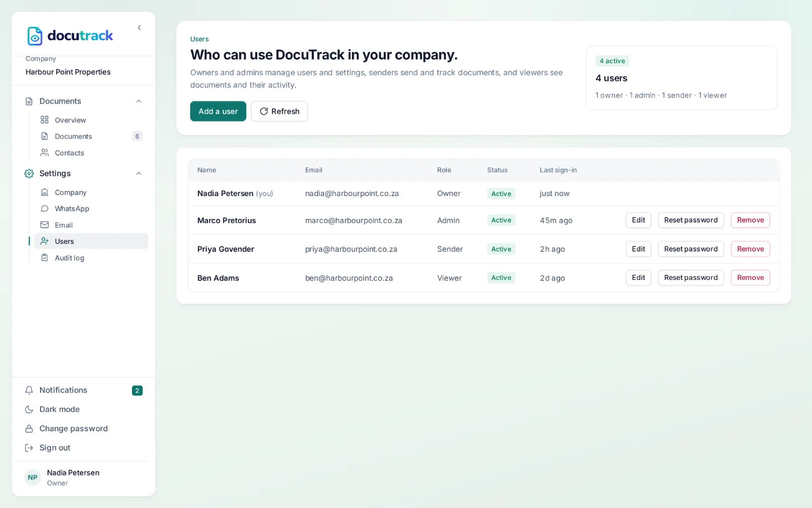Edit Marco Pretorius user
812x508 pixels.
pyautogui.click(x=638, y=220)
